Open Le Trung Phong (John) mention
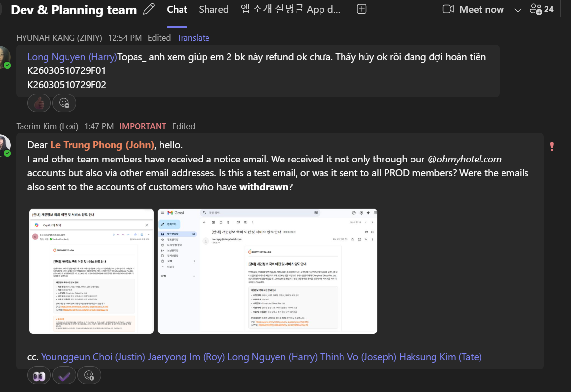Viewport: 571px width, 392px height. [x=102, y=145]
